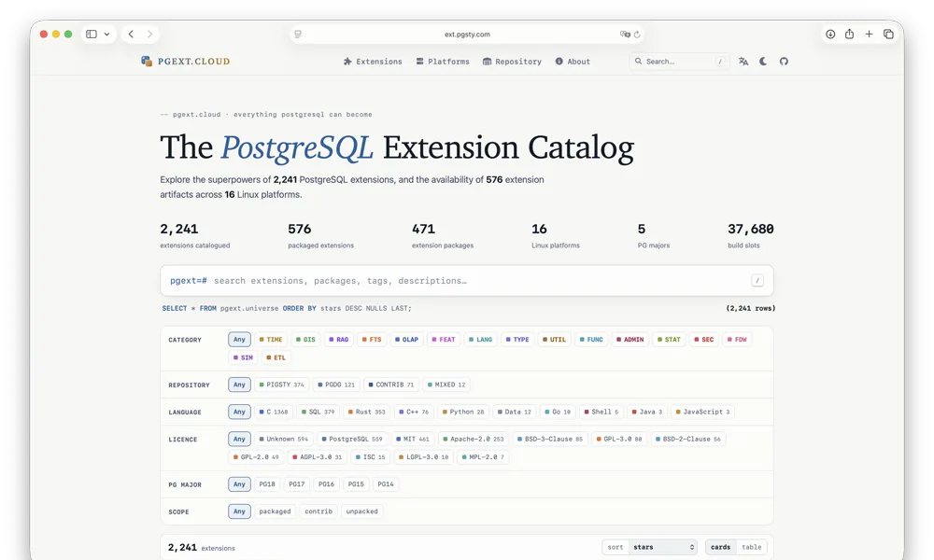The height and width of the screenshot is (560, 934).
Task: Filter by TYPE category
Action: click(517, 339)
